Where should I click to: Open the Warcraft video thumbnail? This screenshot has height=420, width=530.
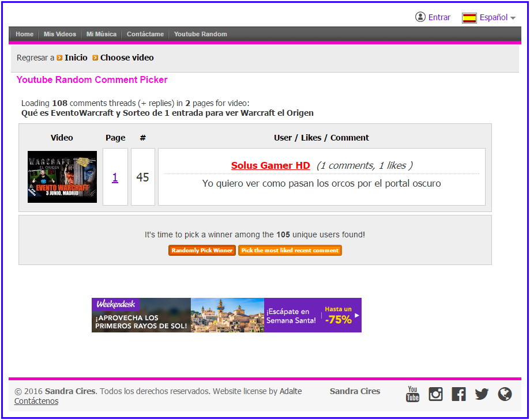pos(62,177)
